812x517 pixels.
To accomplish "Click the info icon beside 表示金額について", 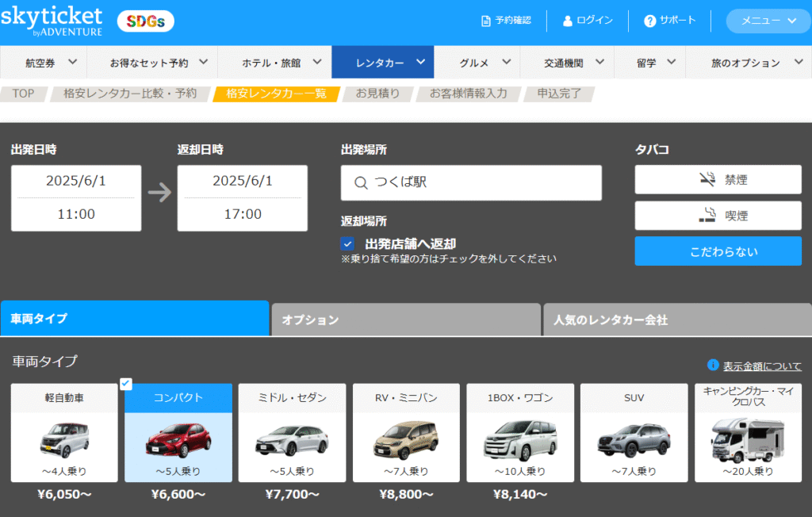I will pos(713,366).
